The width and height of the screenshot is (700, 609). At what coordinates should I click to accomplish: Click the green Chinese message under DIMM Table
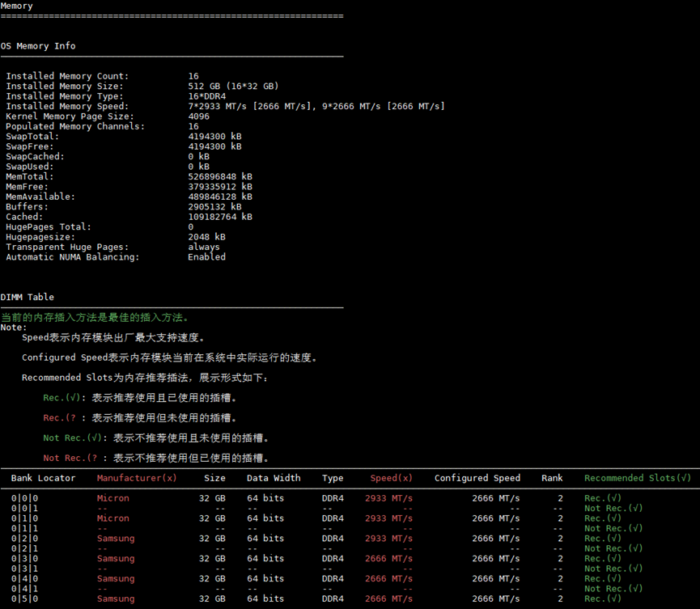[95, 318]
